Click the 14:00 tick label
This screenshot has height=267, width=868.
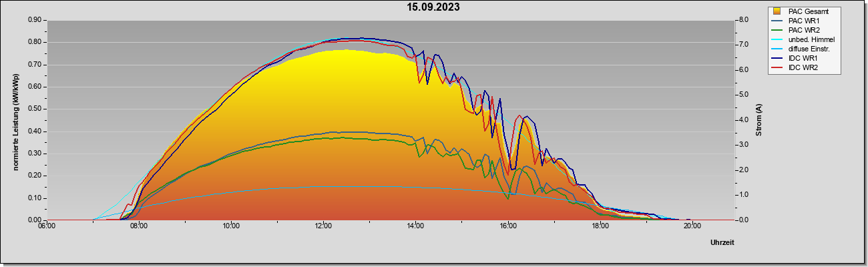point(415,225)
